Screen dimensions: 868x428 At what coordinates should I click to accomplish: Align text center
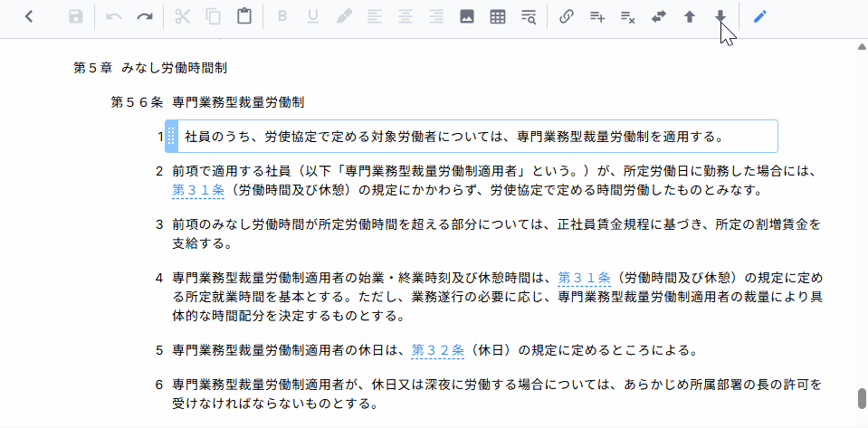click(x=405, y=16)
